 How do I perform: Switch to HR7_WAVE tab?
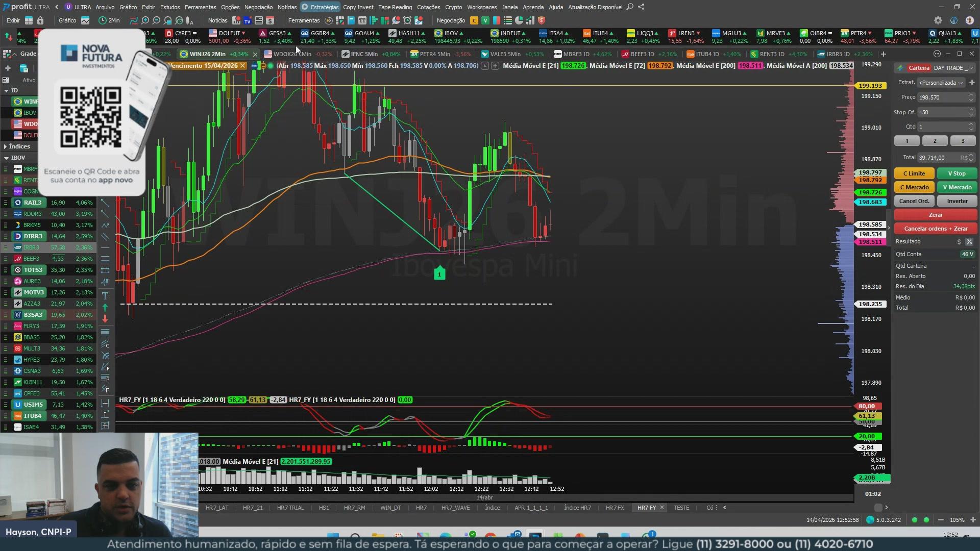tap(455, 508)
